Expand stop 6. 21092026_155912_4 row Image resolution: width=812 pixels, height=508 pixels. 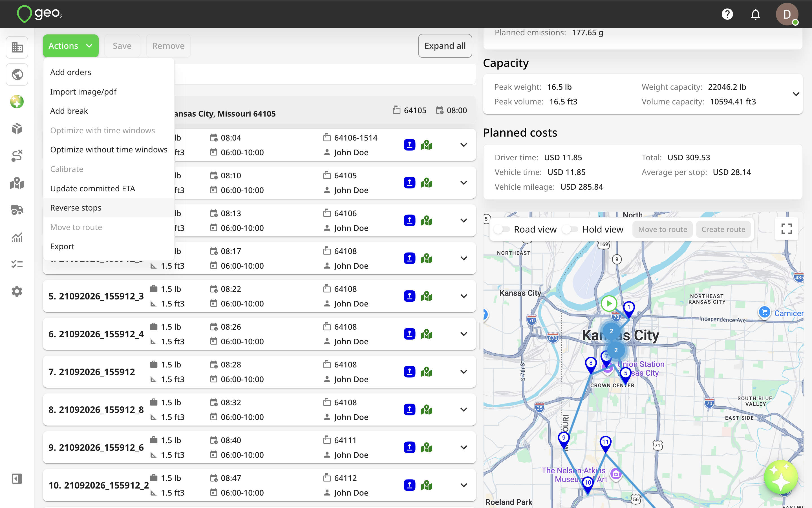point(464,334)
